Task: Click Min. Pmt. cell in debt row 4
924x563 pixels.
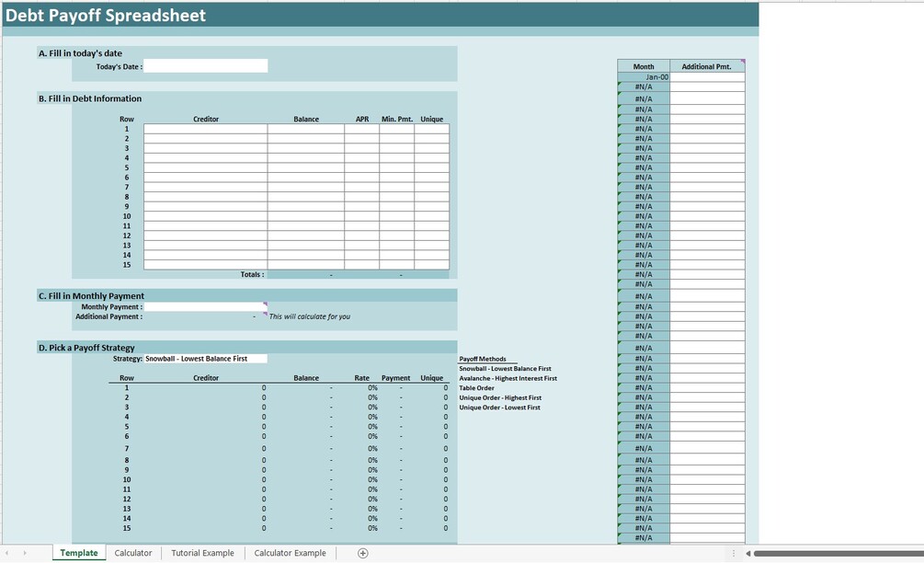Action: point(396,158)
